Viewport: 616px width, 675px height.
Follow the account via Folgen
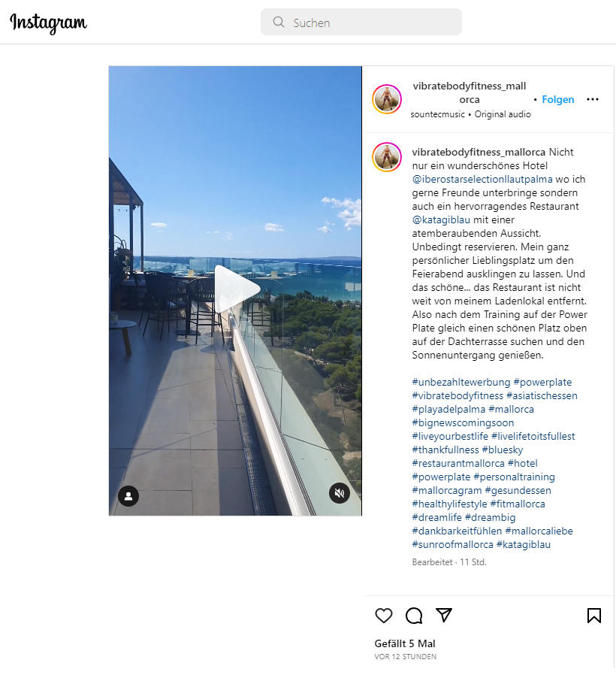pos(558,99)
